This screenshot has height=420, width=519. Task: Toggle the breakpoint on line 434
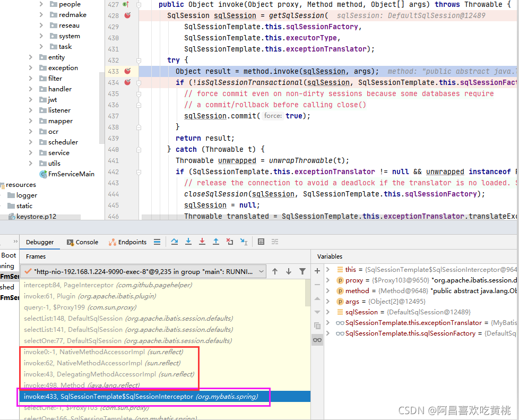coord(127,82)
